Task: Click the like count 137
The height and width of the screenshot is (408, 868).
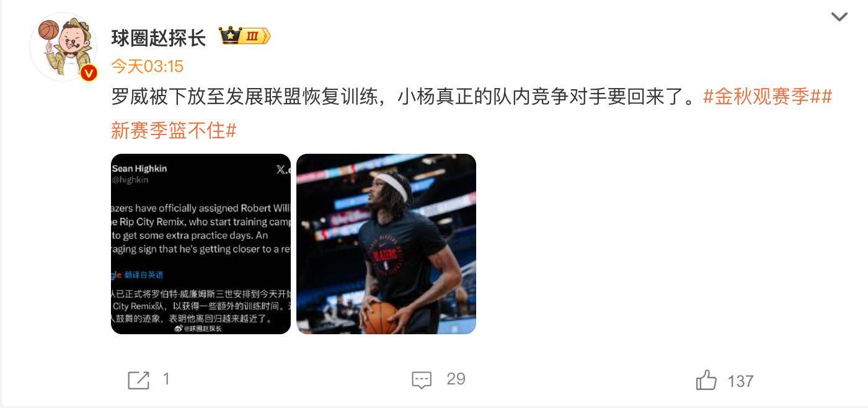Action: tap(740, 381)
